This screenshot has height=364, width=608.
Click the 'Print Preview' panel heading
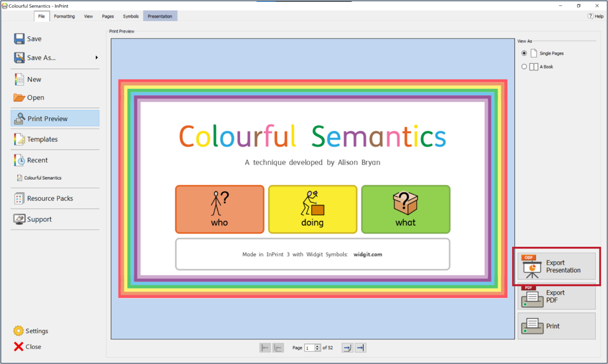click(x=122, y=31)
